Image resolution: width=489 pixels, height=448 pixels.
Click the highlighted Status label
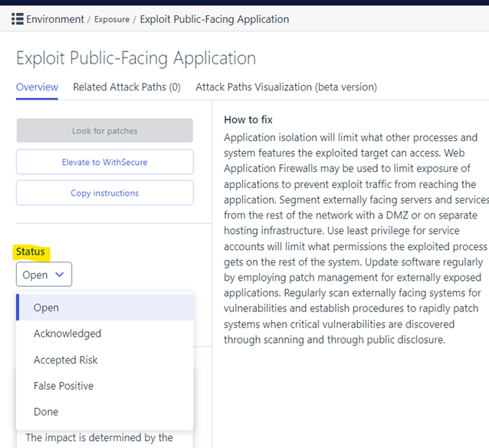coord(31,252)
